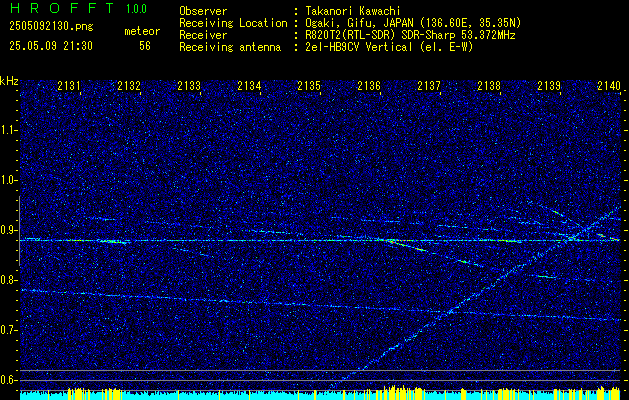629x400 pixels.
Task: Click the 2135 time marker
Action: pos(309,85)
